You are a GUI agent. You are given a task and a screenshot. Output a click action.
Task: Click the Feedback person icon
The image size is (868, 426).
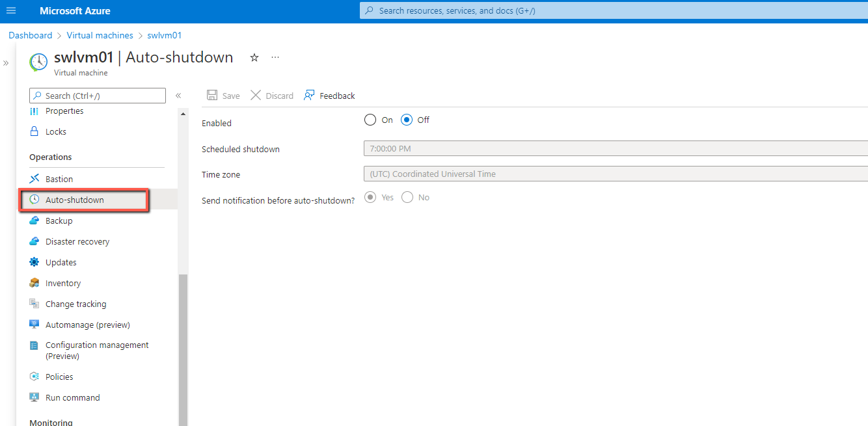[x=310, y=96]
